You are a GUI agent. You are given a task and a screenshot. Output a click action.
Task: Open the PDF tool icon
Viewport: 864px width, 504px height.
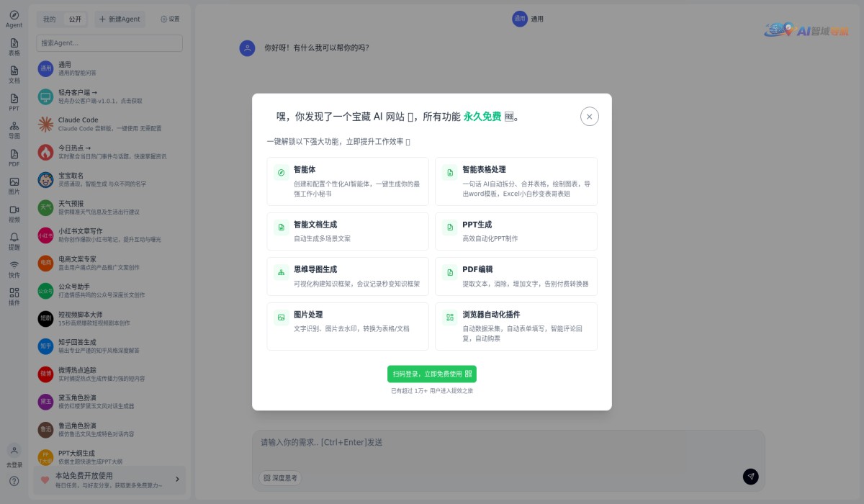click(14, 158)
